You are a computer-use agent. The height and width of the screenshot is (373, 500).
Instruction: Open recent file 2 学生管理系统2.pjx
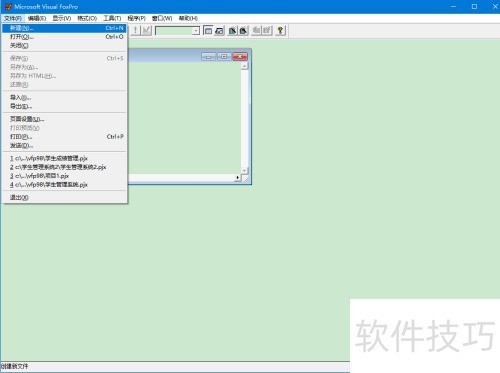click(x=64, y=167)
